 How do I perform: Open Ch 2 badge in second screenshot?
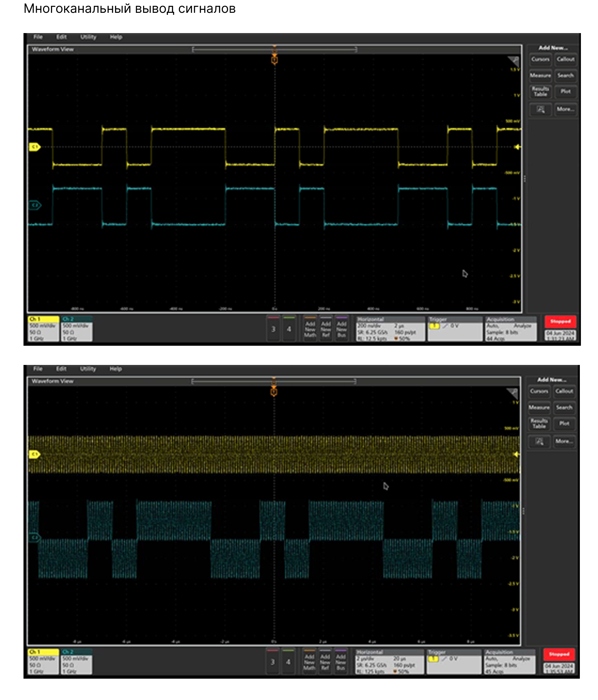[x=76, y=662]
